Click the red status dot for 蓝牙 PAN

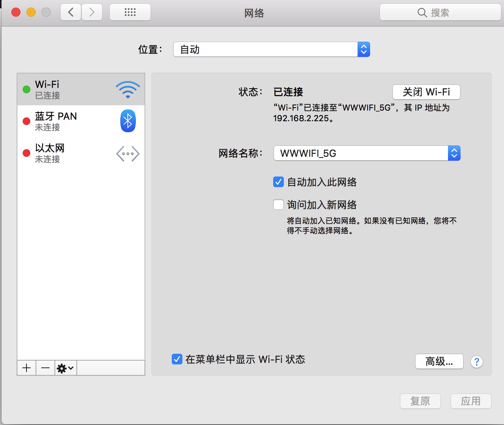26,121
